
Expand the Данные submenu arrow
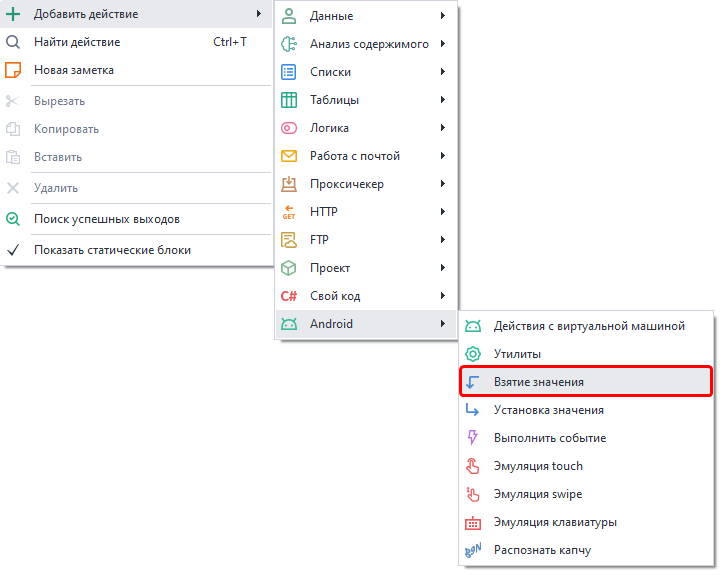(442, 16)
